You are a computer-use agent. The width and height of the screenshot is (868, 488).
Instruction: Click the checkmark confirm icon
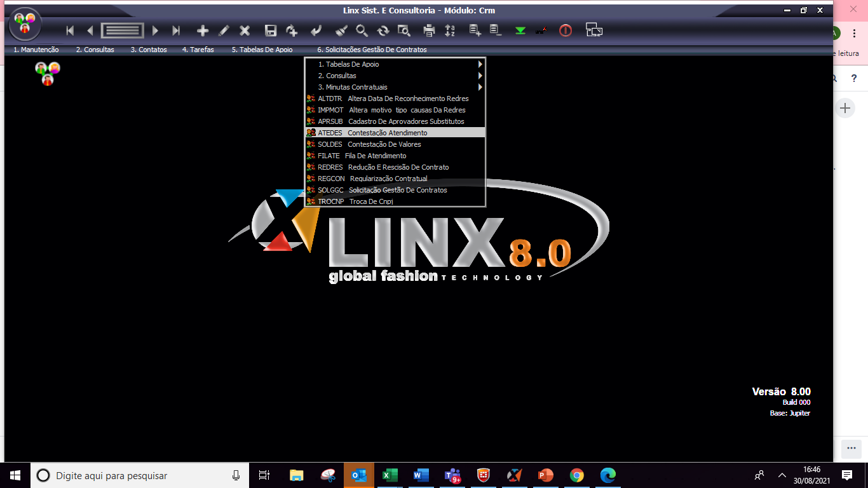(316, 30)
